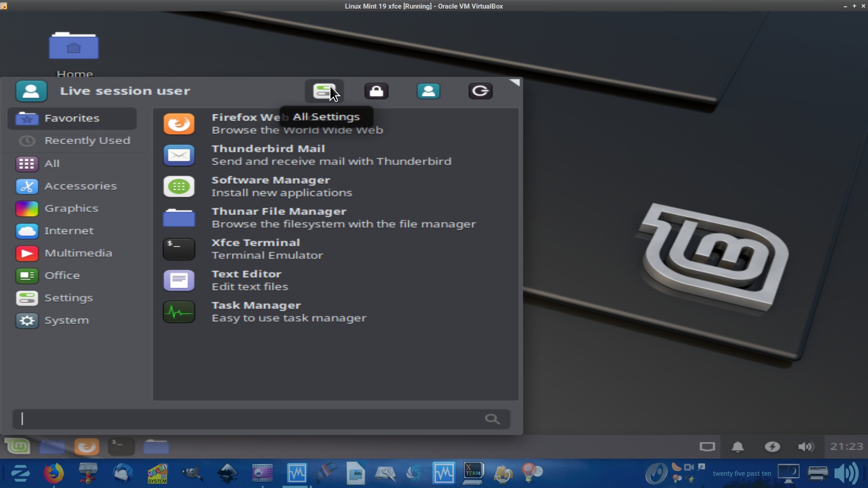Click in the menu search field

(x=253, y=419)
